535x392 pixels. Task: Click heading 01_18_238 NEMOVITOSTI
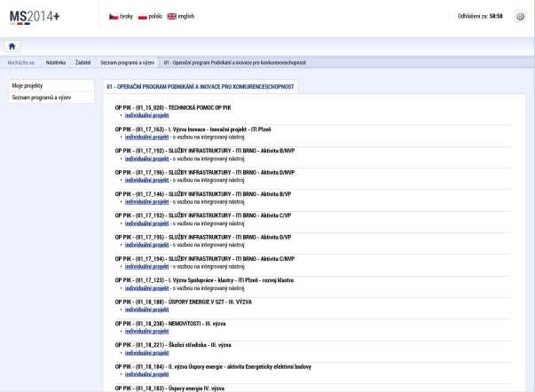tap(170, 324)
